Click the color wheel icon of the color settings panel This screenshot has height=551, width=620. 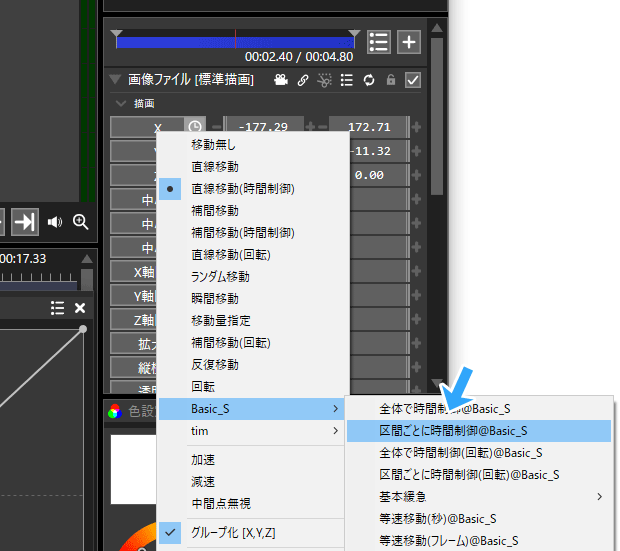tap(115, 411)
